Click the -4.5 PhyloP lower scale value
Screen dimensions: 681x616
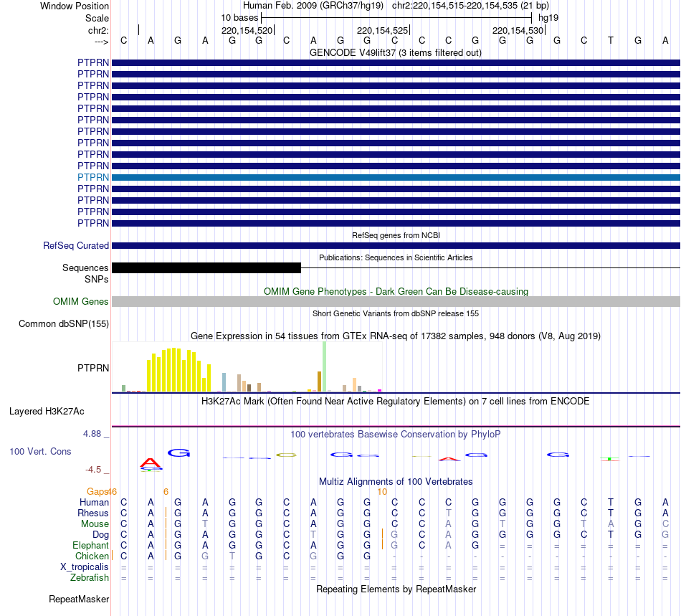click(93, 469)
